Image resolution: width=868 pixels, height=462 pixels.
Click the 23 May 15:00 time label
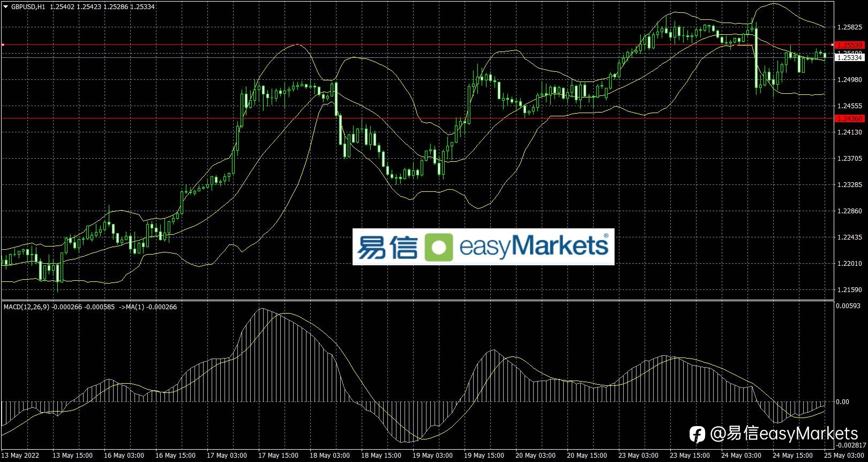pos(690,456)
